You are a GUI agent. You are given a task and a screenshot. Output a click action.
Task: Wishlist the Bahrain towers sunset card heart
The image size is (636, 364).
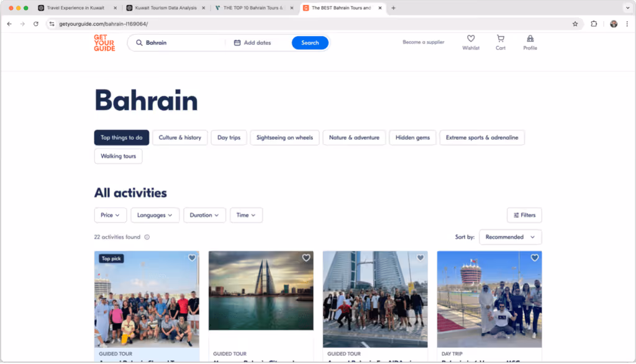[x=306, y=258]
